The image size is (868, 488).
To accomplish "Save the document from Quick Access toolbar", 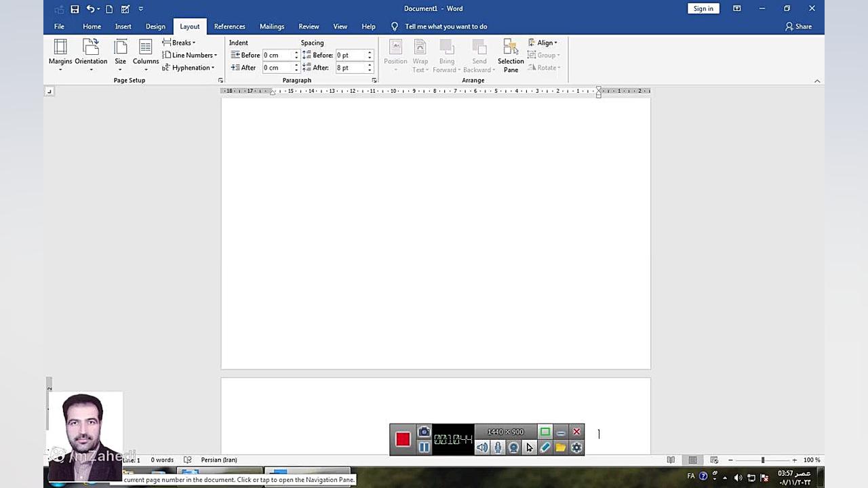I will coord(75,9).
